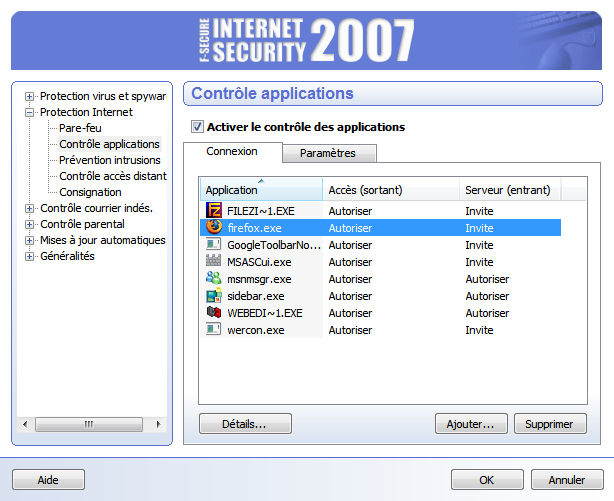
Task: Click Autoriser server cell for WEBEDI~1.EXE
Action: 488,313
